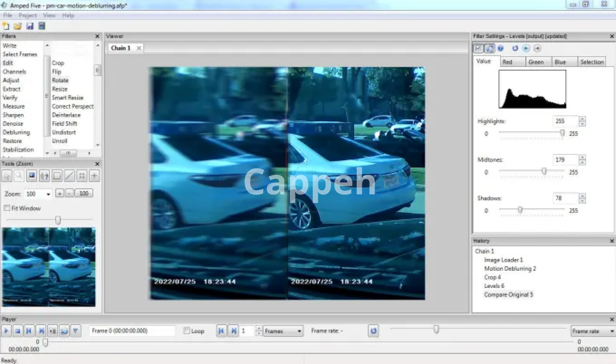
Task: Select Motion Deblurring 2 in History
Action: pos(510,269)
